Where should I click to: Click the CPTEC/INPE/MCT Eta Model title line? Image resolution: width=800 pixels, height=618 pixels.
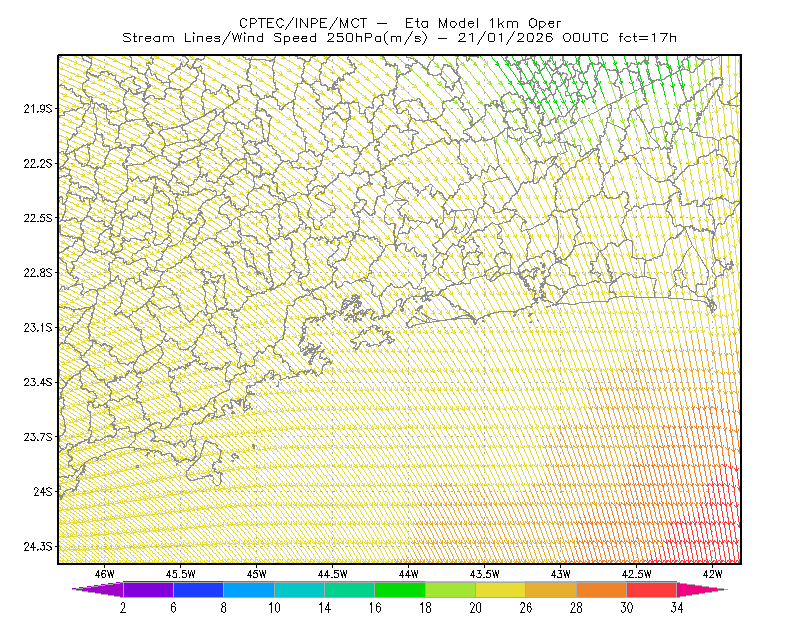click(400, 23)
